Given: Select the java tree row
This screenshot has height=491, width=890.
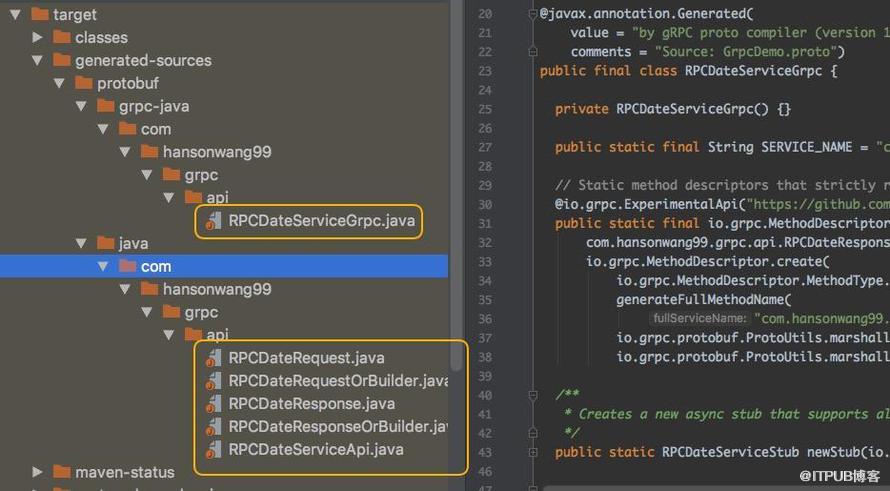Looking at the screenshot, I should click(224, 244).
